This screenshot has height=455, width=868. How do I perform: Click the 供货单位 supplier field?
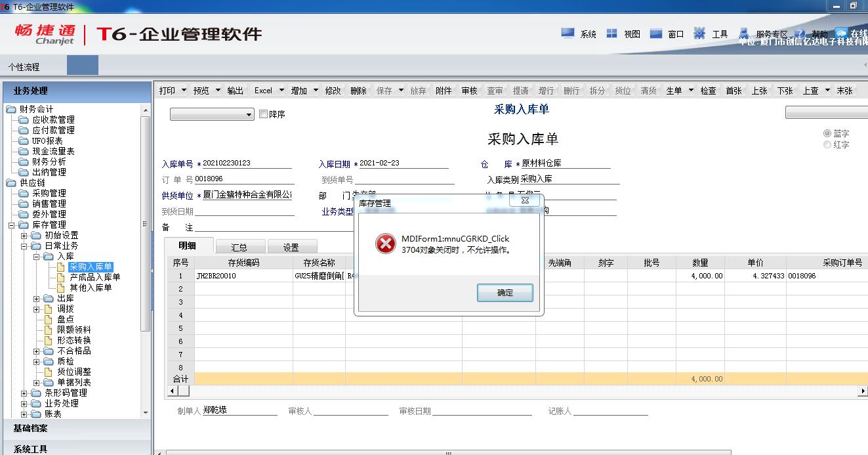point(247,195)
